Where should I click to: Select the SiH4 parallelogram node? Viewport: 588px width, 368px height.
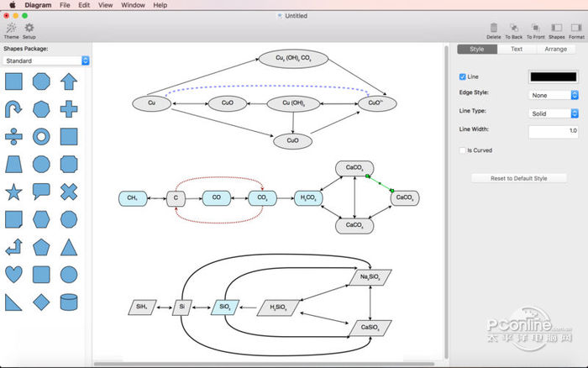(142, 308)
